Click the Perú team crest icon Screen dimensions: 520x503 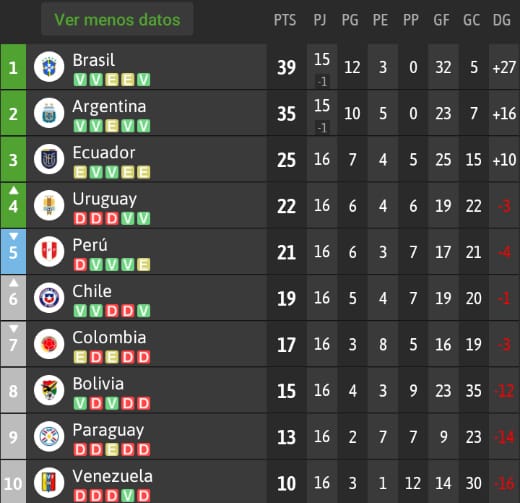tap(49, 252)
